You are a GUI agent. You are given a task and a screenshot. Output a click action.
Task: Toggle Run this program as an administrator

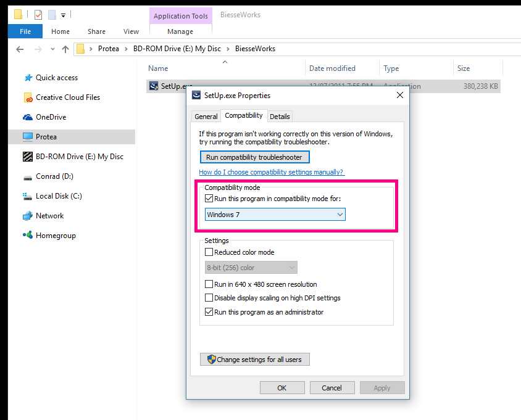click(209, 312)
